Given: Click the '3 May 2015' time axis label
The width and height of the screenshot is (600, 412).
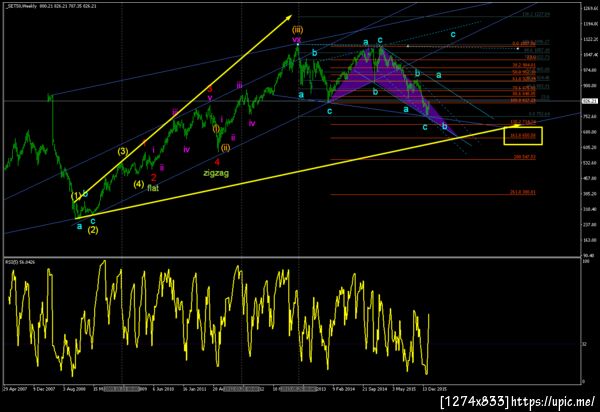Looking at the screenshot, I should 404,389.
